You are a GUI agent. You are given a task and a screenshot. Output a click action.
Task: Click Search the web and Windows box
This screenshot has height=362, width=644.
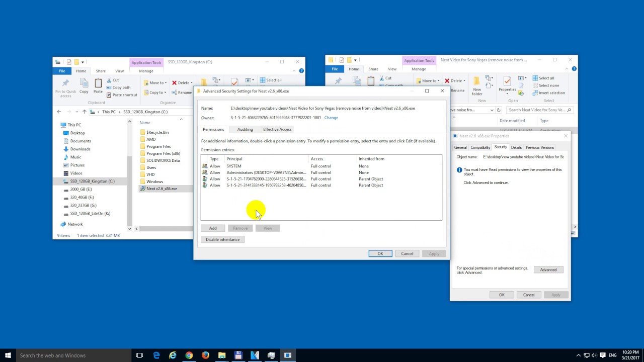(x=73, y=355)
